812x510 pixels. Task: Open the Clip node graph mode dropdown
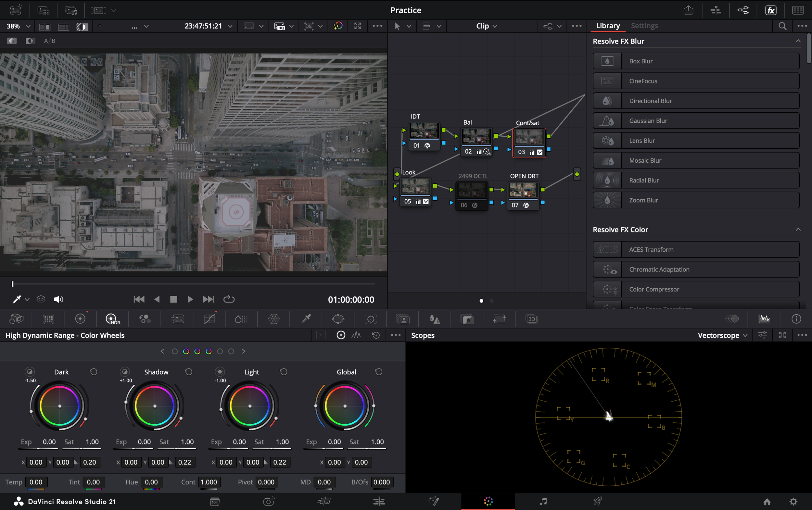click(487, 26)
